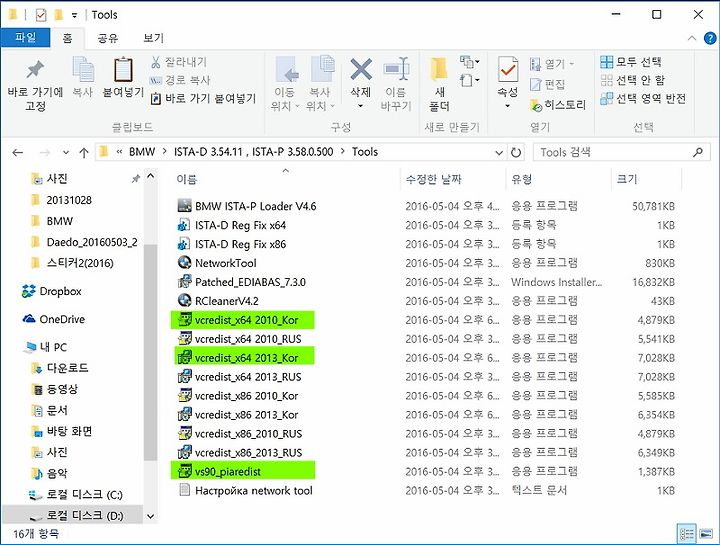Viewport: 720px width, 545px height.
Task: Switch to Large icons view in status bar
Action: click(705, 534)
